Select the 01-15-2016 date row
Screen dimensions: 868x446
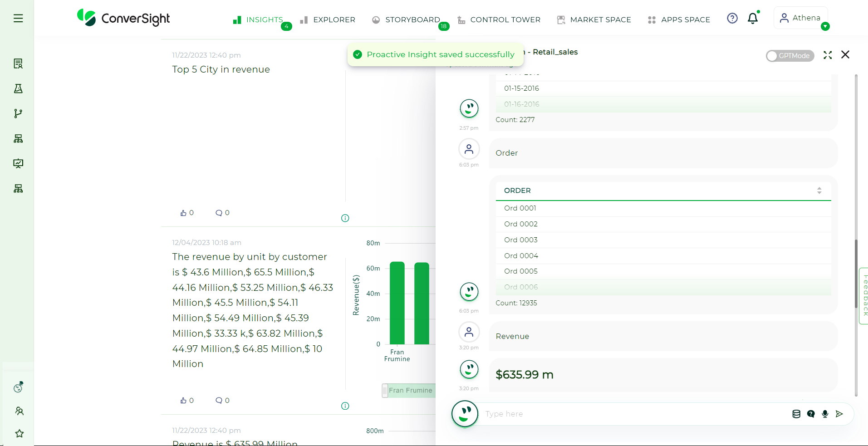tap(663, 88)
